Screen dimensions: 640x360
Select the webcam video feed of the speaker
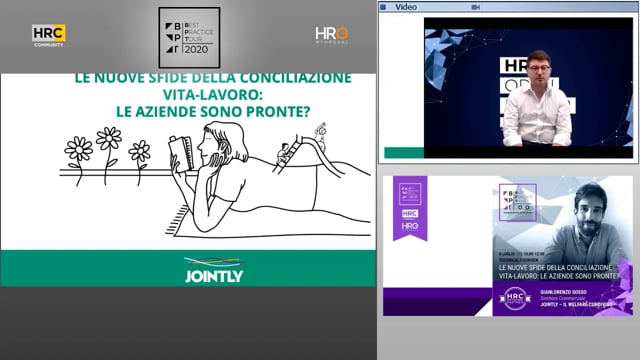click(x=529, y=88)
